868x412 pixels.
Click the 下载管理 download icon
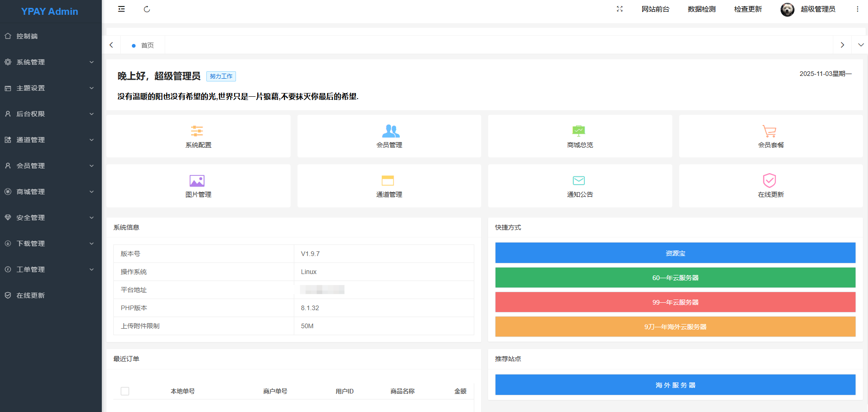(x=8, y=243)
